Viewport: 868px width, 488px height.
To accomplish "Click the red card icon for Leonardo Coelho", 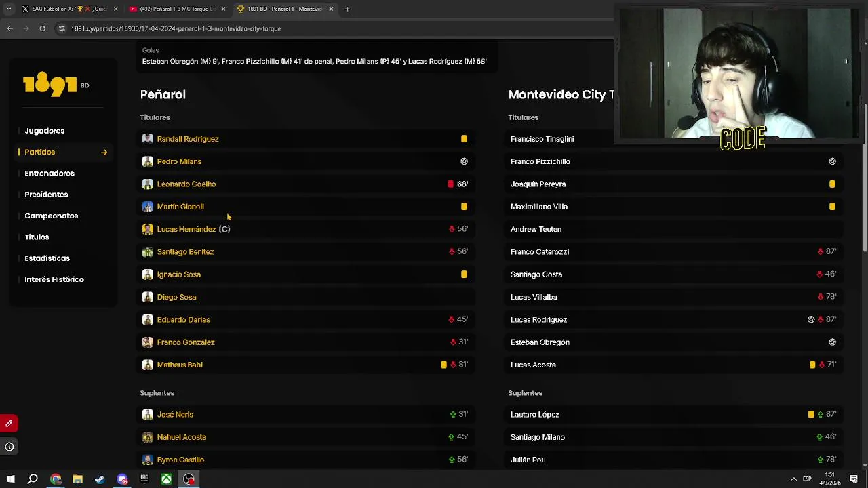I will pyautogui.click(x=450, y=184).
